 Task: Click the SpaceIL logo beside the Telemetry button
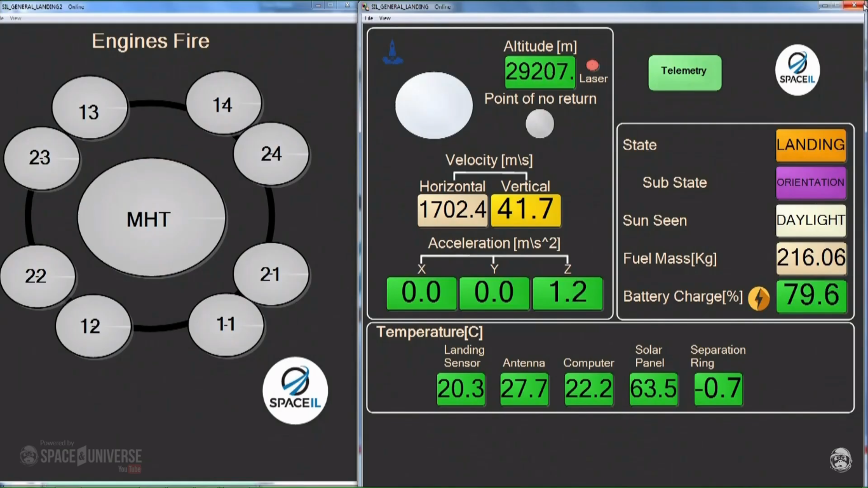click(797, 70)
